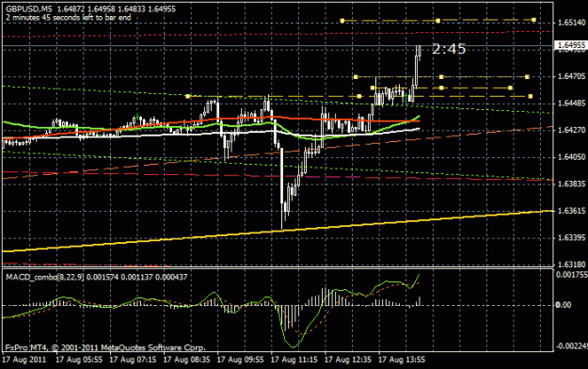Click the '17 Aug 13:55' time label
This screenshot has width=588, height=369.
click(402, 360)
